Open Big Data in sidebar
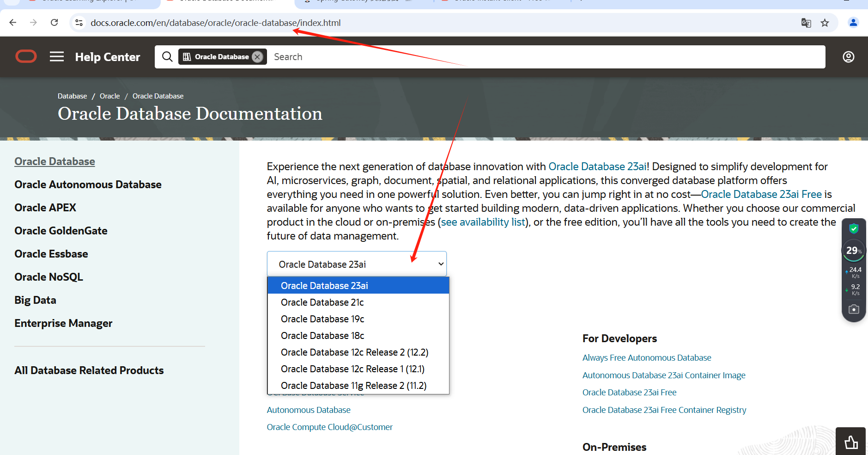Image resolution: width=868 pixels, height=455 pixels. click(x=35, y=300)
